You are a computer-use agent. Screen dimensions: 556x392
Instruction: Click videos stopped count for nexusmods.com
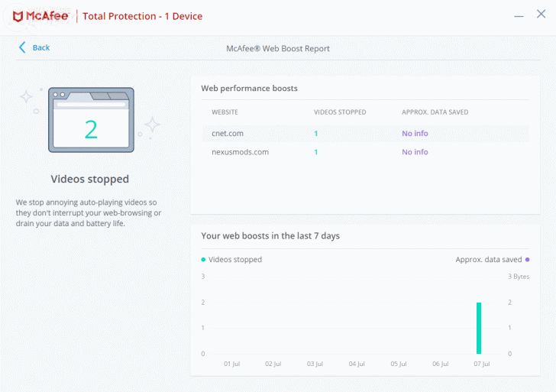click(x=316, y=152)
